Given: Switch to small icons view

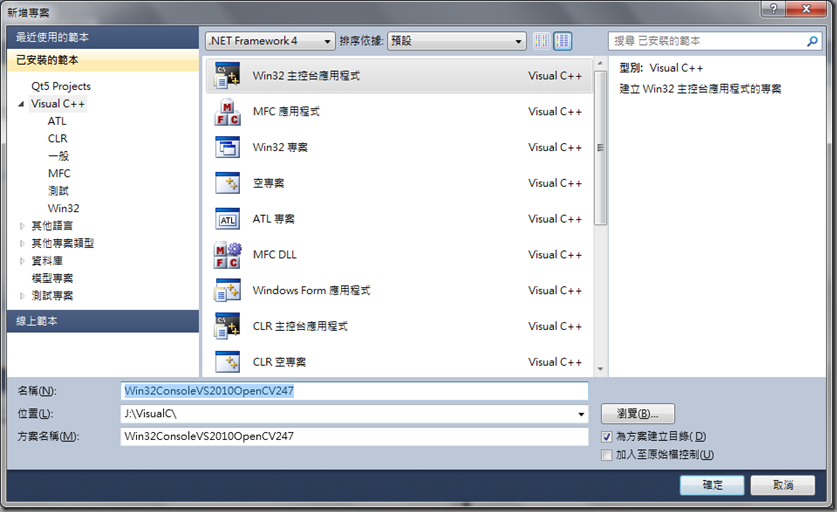Looking at the screenshot, I should [x=541, y=41].
